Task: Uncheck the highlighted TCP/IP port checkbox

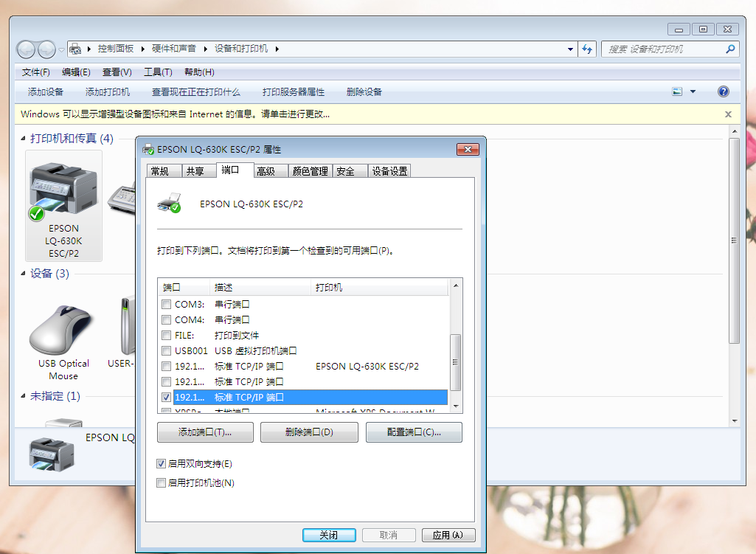Action: pos(167,397)
